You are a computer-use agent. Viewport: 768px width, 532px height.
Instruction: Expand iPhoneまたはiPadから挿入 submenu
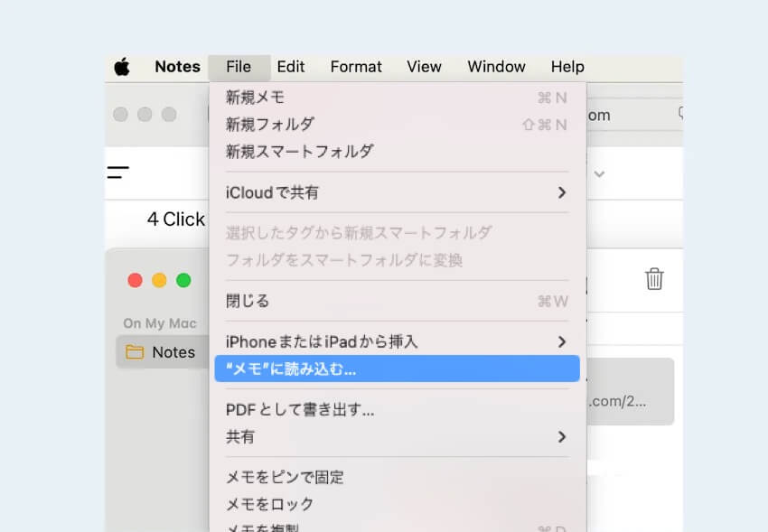(x=397, y=341)
